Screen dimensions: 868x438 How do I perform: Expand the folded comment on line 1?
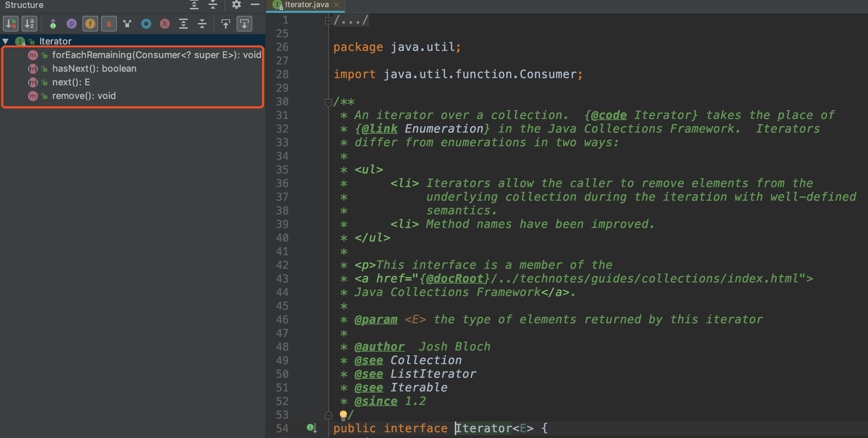[328, 21]
